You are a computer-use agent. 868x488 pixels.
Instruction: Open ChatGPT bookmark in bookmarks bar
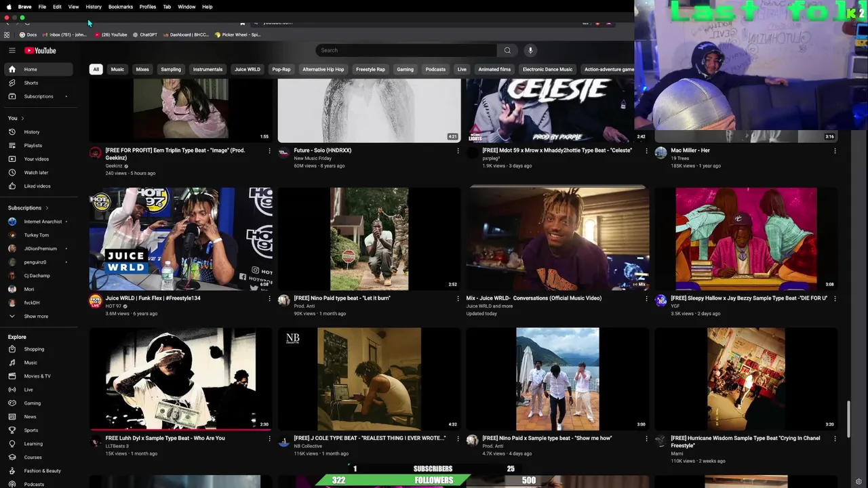145,35
